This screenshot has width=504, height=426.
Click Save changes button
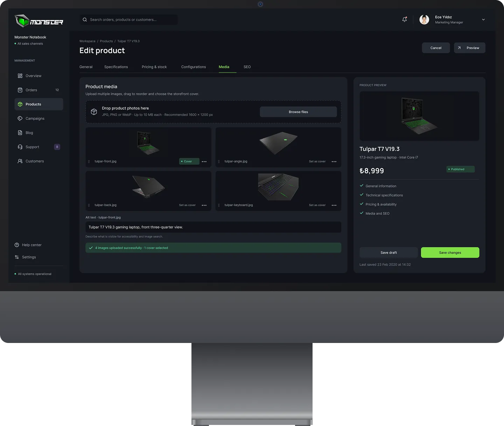coord(450,253)
